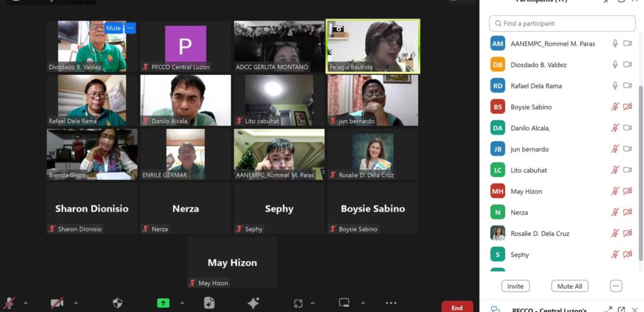Select the Boysie Sabino name tile
644x312 pixels.
372,209
